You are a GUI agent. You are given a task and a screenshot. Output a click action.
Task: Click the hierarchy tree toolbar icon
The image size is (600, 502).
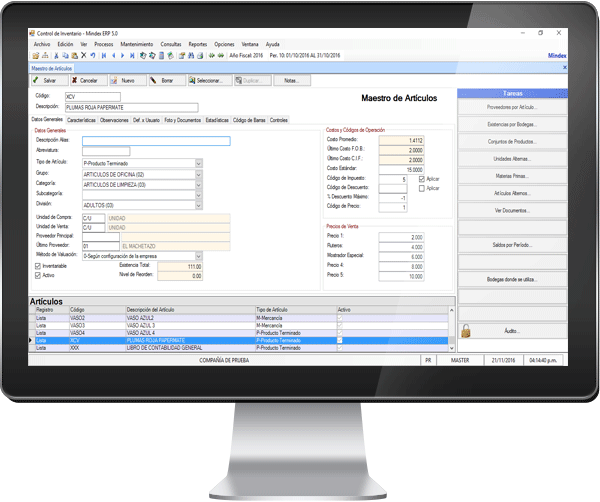(45, 56)
